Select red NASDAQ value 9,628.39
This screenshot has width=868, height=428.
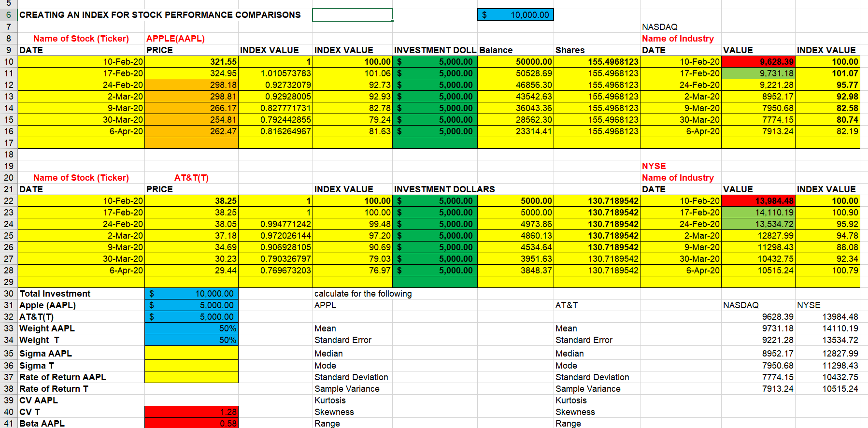758,62
